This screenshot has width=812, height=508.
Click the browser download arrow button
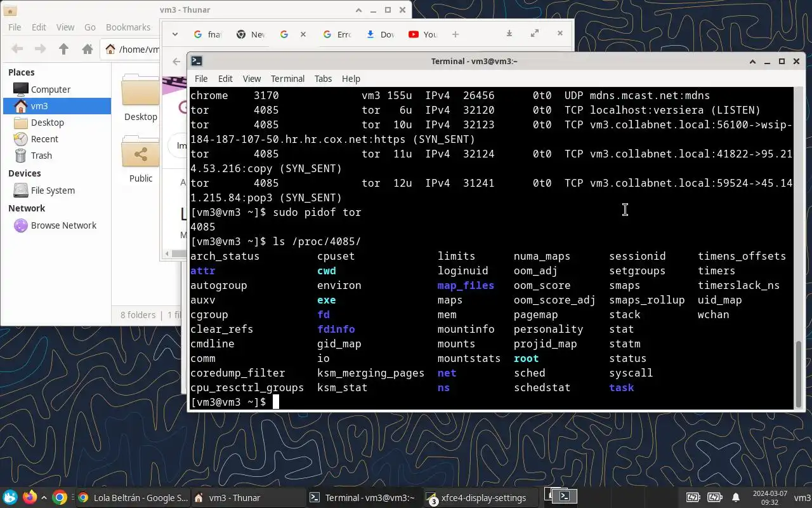coord(509,34)
